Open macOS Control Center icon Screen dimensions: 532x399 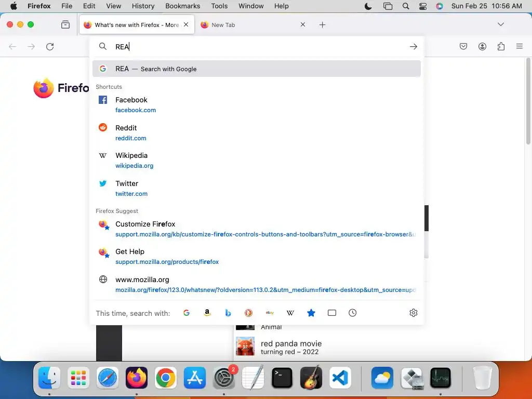423,6
